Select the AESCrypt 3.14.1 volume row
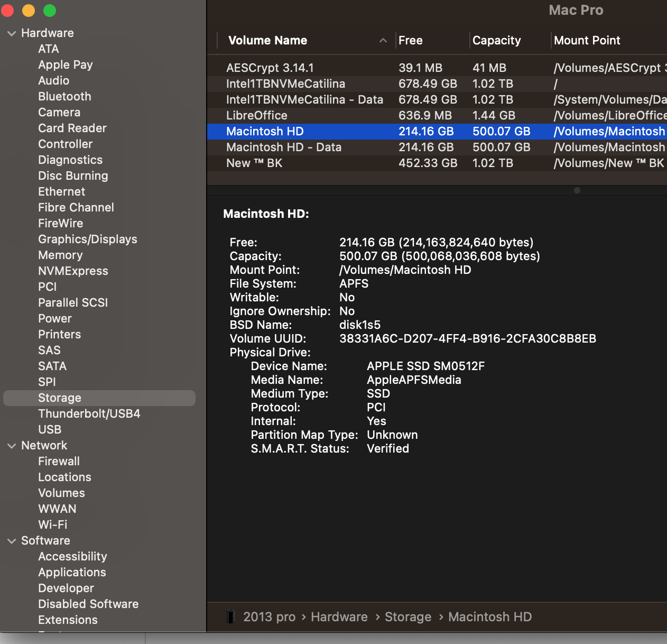Screen dimensions: 667x644 (437, 68)
